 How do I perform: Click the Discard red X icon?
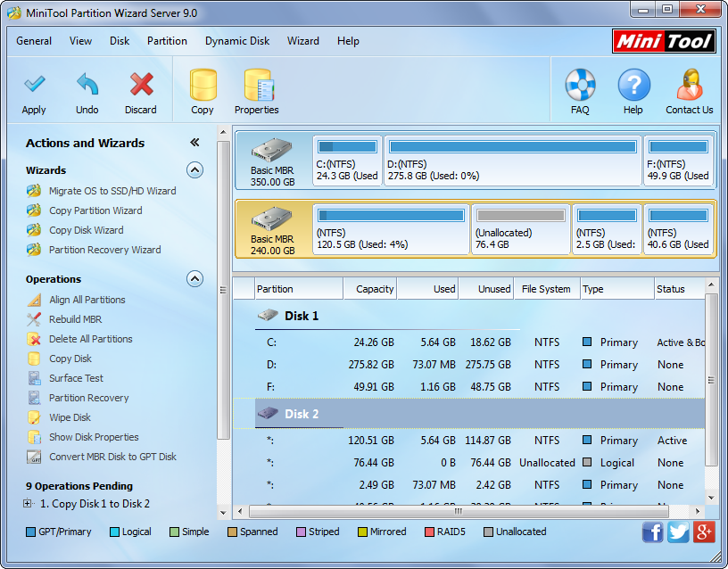[x=141, y=84]
